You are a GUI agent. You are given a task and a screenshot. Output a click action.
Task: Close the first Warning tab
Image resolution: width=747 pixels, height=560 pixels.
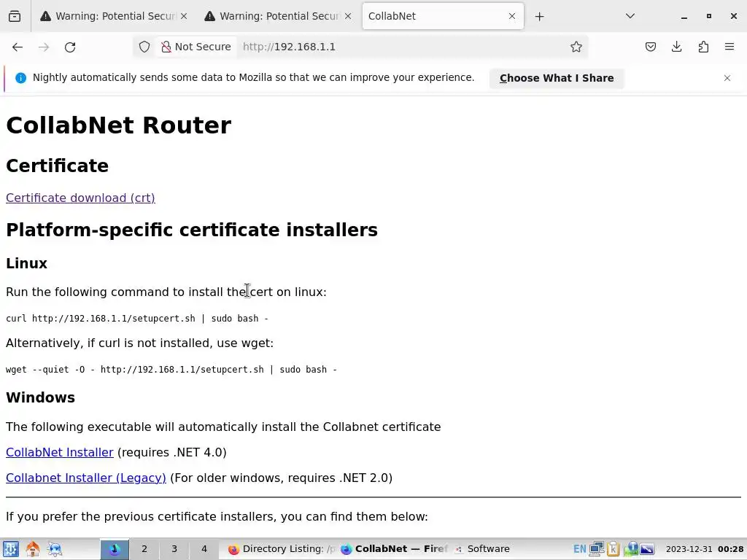[184, 16]
